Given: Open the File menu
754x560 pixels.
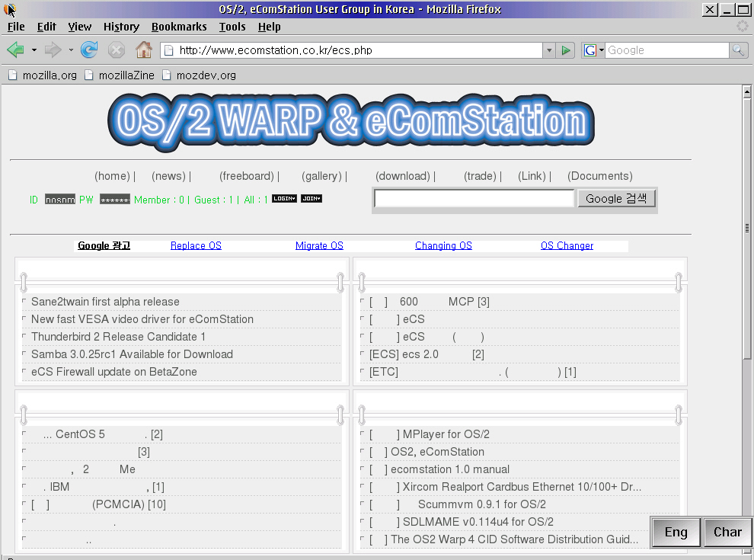Looking at the screenshot, I should click(x=16, y=27).
